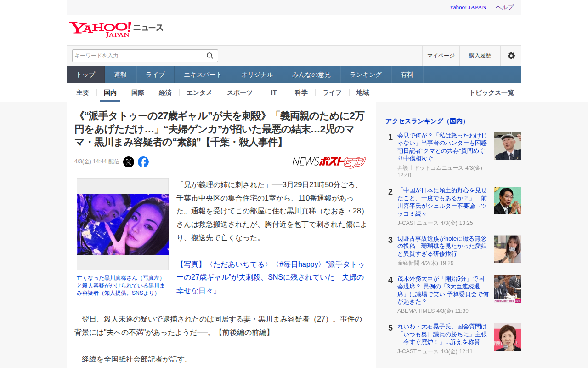Switch to the エンタメ category
This screenshot has width=588, height=368.
(199, 92)
